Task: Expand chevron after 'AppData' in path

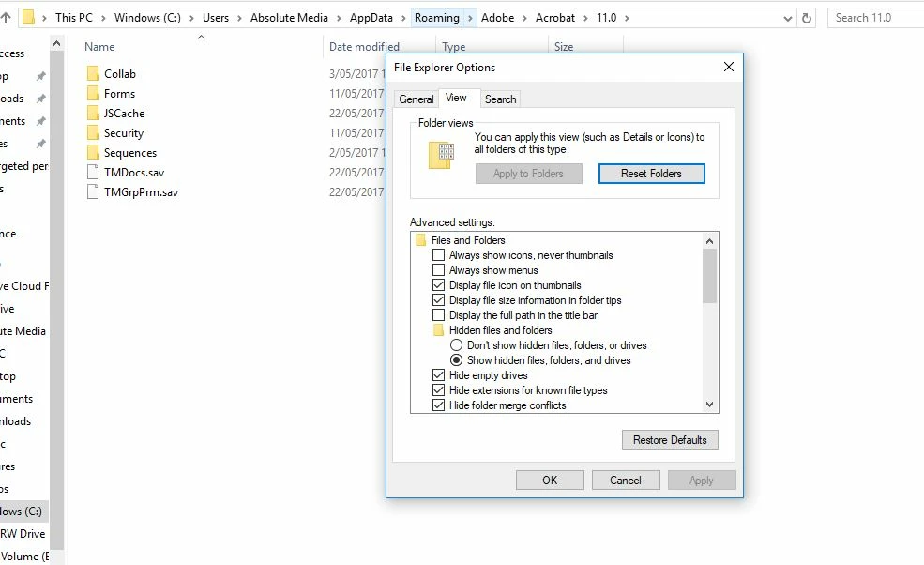Action: [403, 18]
